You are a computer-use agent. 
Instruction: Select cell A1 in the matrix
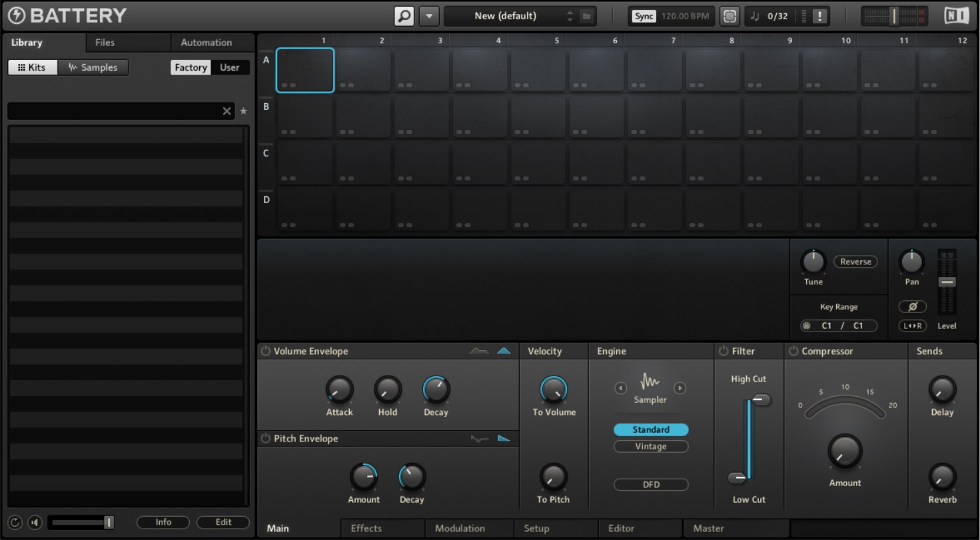305,70
